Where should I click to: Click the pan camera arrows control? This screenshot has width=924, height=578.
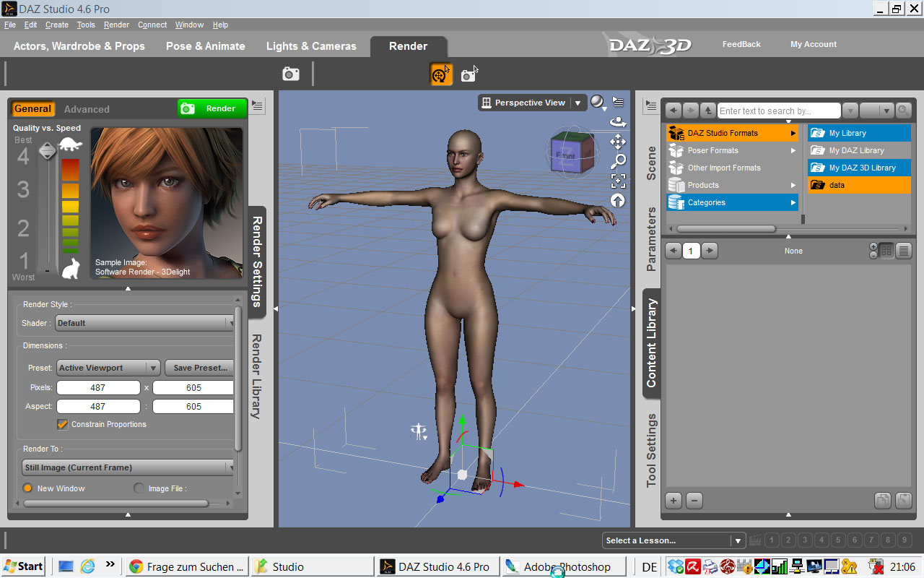618,142
